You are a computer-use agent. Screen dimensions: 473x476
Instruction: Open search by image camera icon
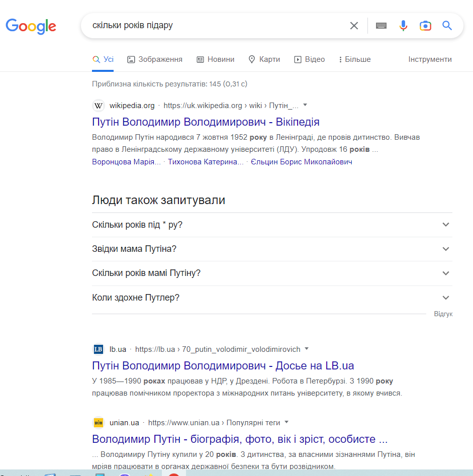425,26
